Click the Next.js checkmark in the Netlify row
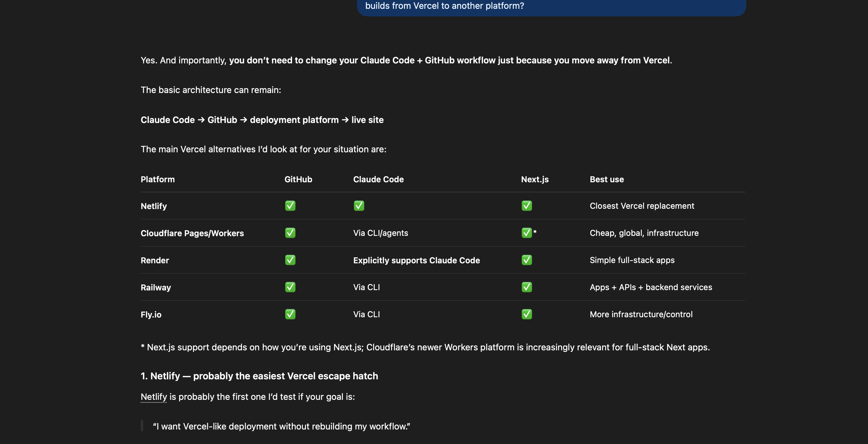Viewport: 868px width, 444px height. (527, 206)
